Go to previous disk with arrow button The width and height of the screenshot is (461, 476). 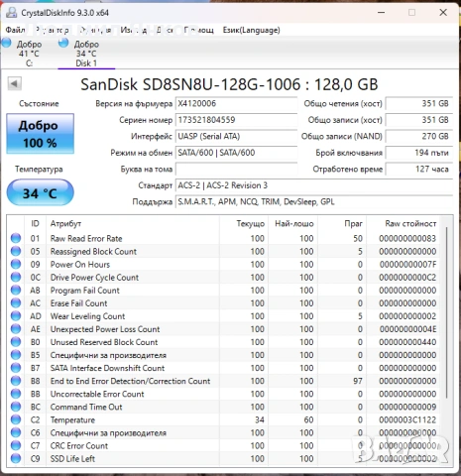(15, 83)
